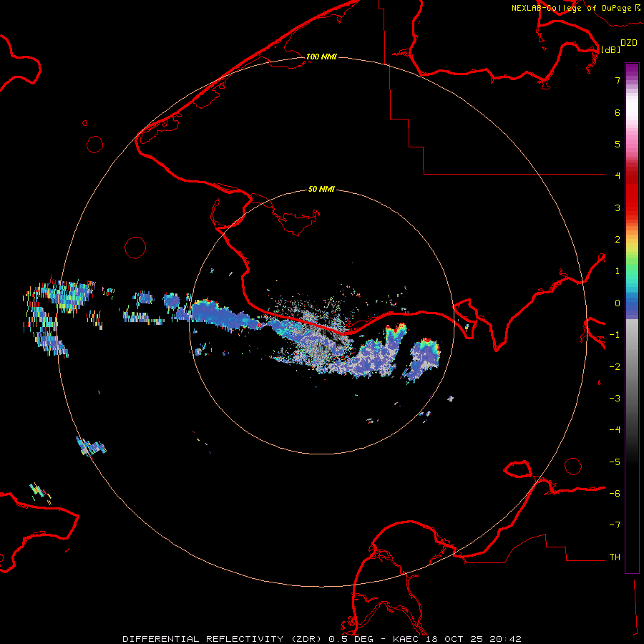Click the -7 value on the dB scale
The height and width of the screenshot is (644, 644).
coord(615,525)
